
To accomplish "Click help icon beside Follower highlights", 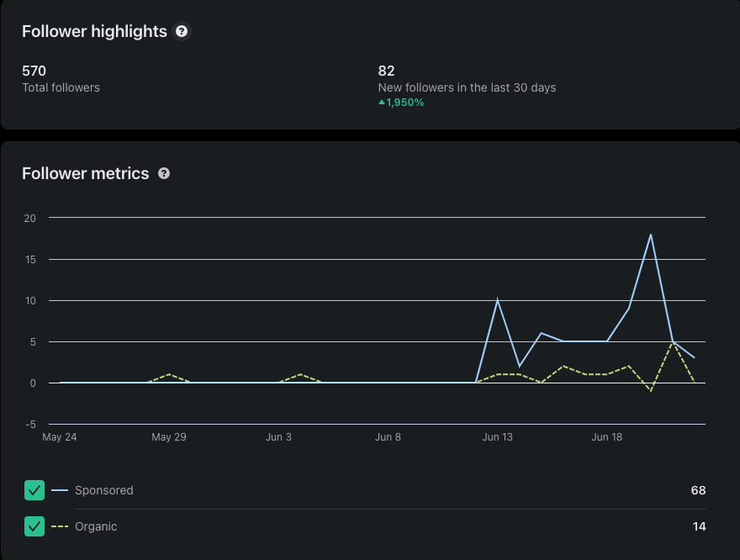I will (x=182, y=32).
